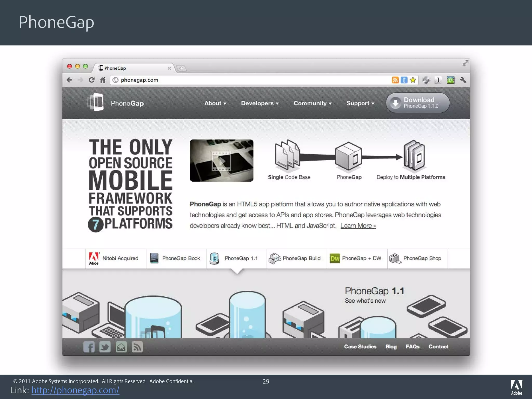The height and width of the screenshot is (399, 532).
Task: Open a new browser tab
Action: tap(181, 68)
